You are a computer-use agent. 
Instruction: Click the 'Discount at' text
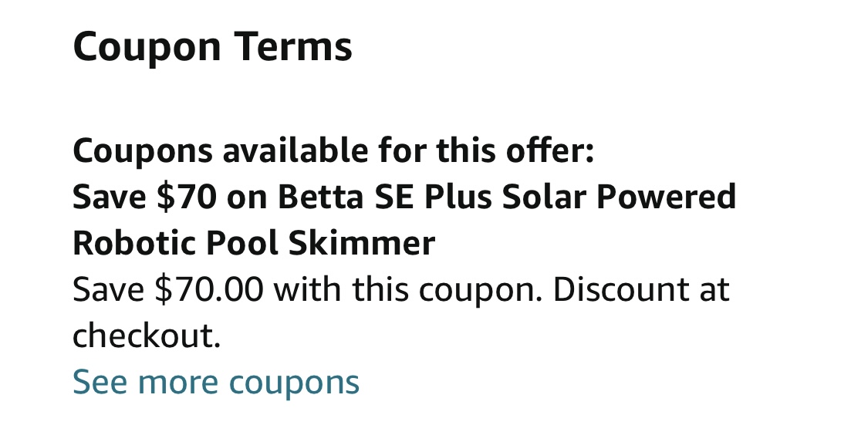click(x=640, y=289)
